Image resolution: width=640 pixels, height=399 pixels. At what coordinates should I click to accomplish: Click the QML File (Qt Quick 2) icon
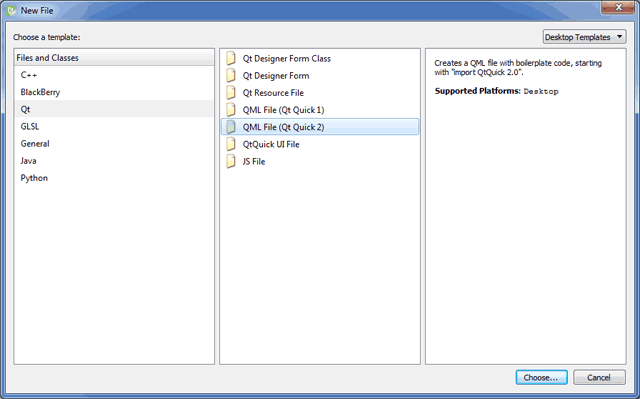coord(231,127)
